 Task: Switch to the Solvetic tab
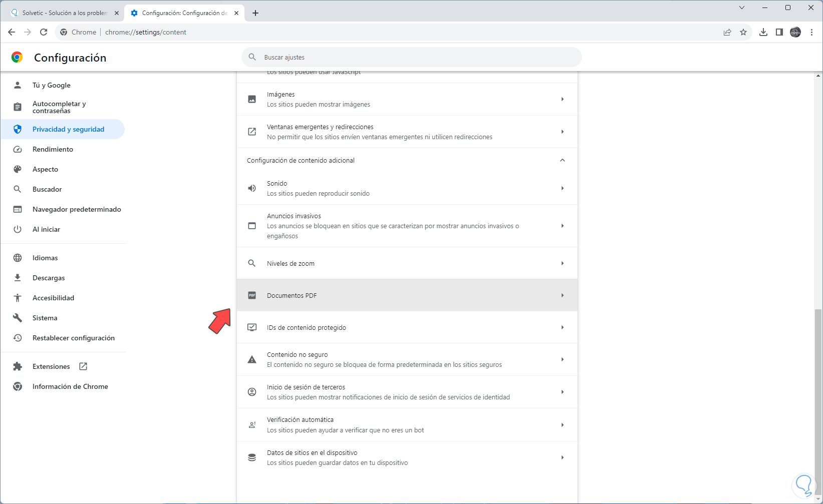[x=64, y=13]
